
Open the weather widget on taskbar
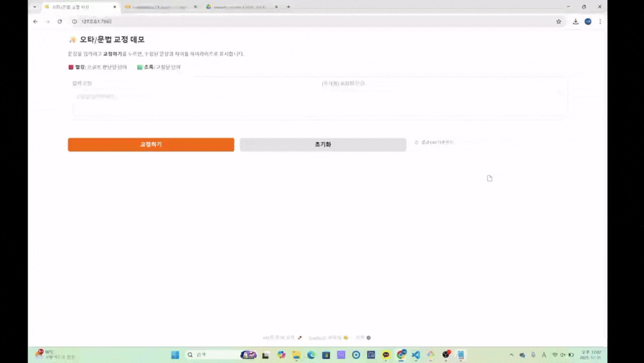(x=55, y=355)
